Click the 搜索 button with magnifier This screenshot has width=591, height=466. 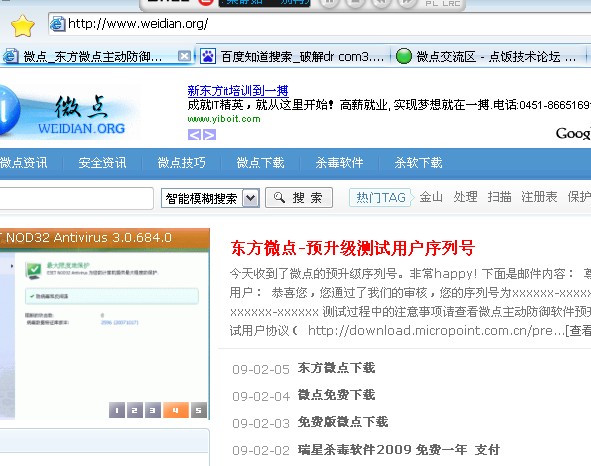(299, 198)
